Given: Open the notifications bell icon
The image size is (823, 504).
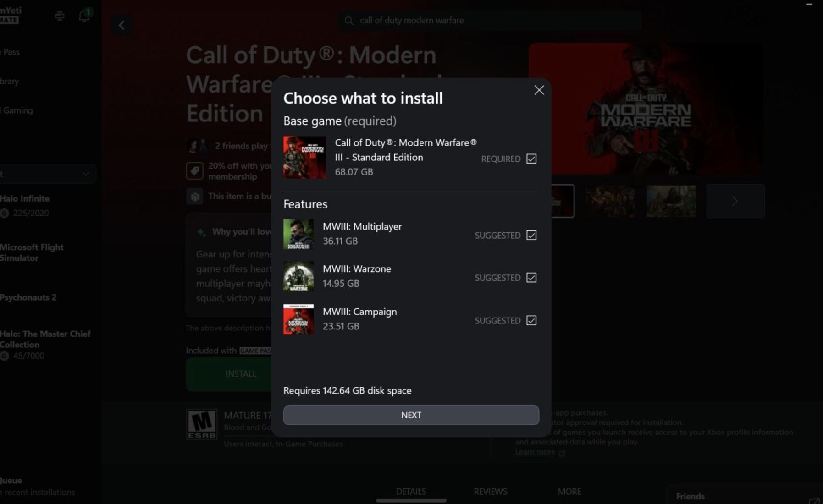Looking at the screenshot, I should tap(84, 15).
